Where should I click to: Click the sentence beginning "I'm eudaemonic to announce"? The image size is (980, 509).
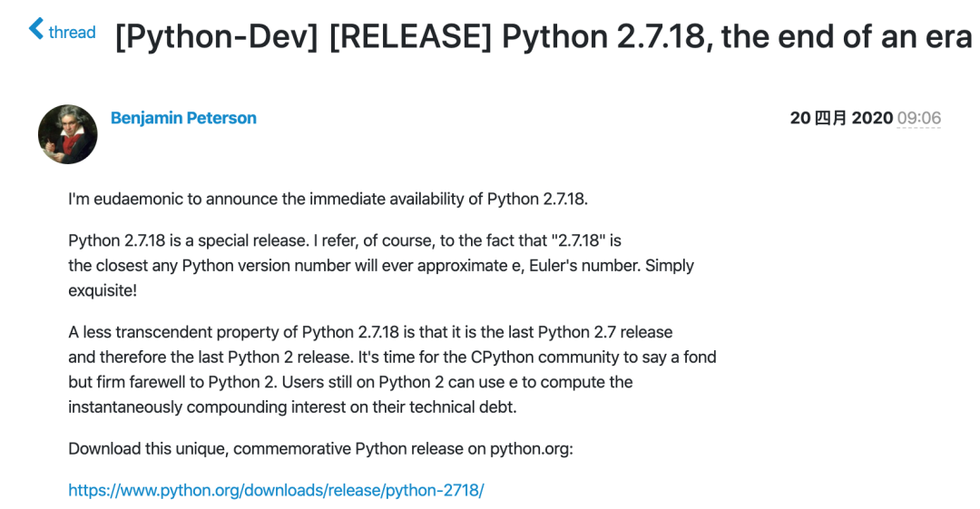pyautogui.click(x=328, y=199)
